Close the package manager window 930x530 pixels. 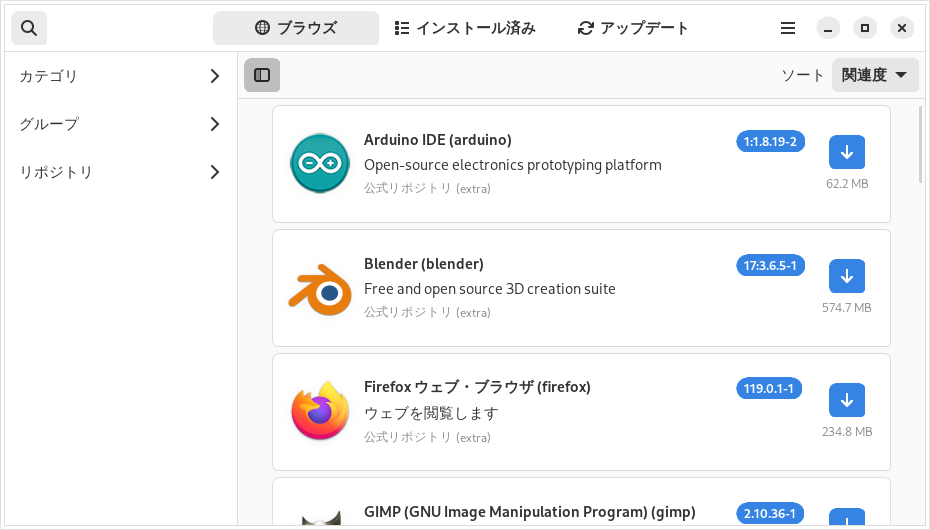point(902,28)
